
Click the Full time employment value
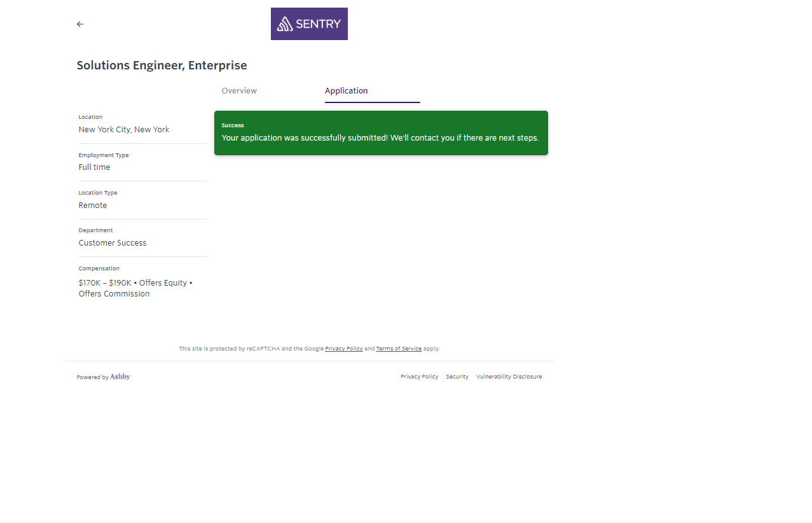click(x=94, y=167)
